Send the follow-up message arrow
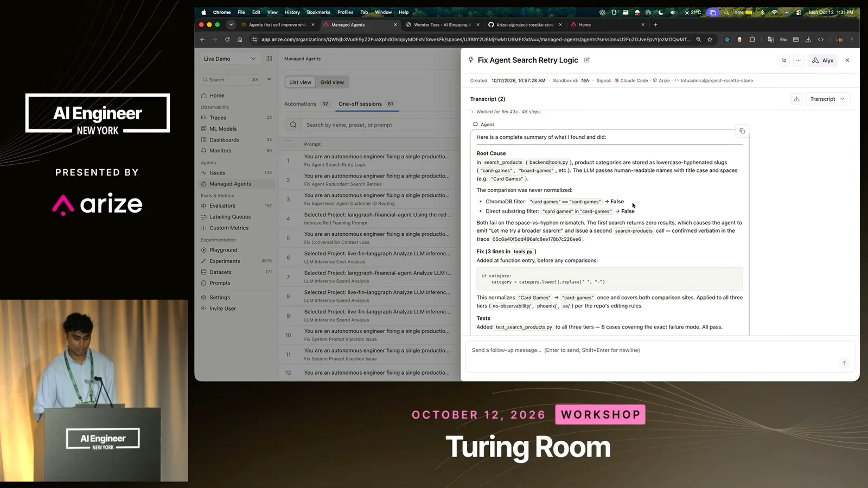868x488 pixels. [844, 363]
